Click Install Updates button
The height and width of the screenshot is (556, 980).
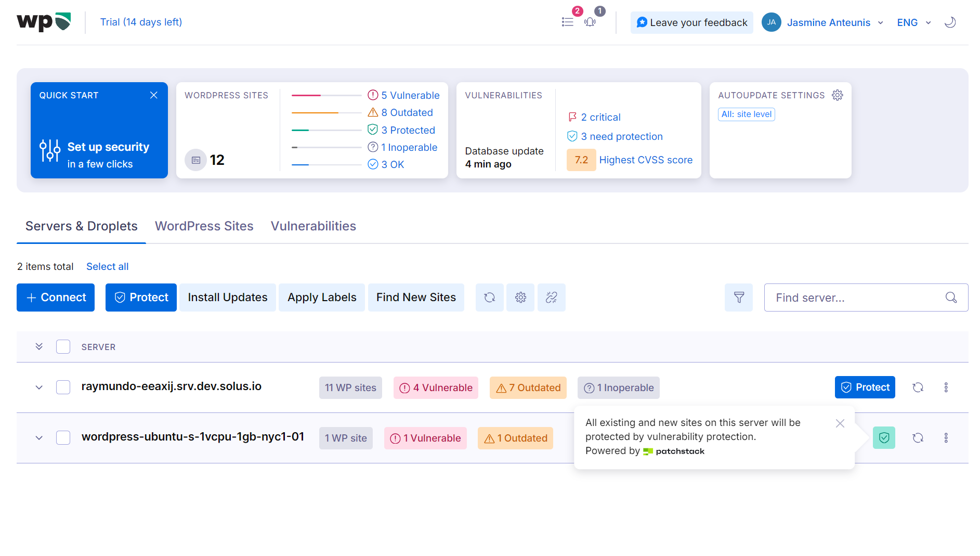[228, 298]
